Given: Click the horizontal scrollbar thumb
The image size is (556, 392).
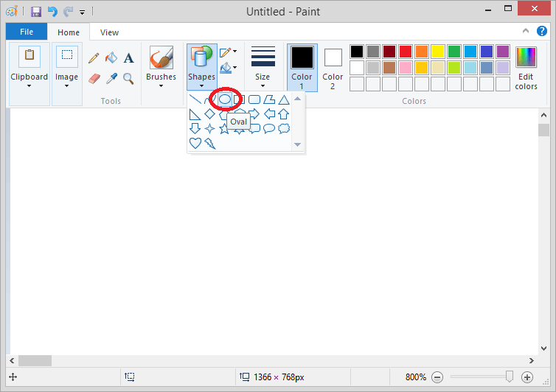Looking at the screenshot, I should 35,361.
